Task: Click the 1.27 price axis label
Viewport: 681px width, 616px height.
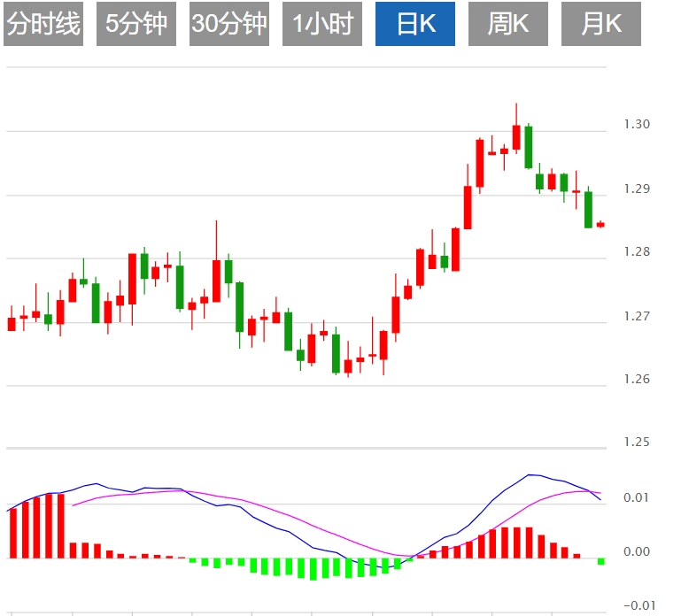Action: 637,316
